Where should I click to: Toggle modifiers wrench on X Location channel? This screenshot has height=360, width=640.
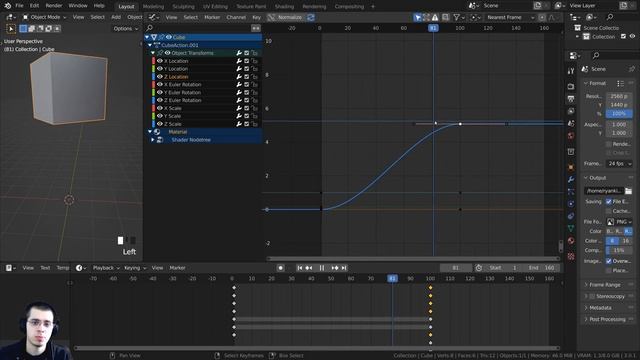point(239,61)
